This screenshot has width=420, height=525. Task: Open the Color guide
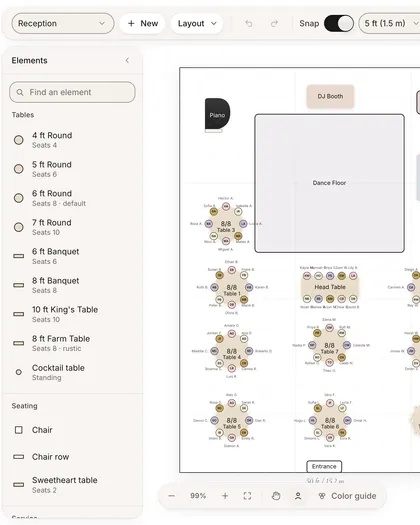347,496
